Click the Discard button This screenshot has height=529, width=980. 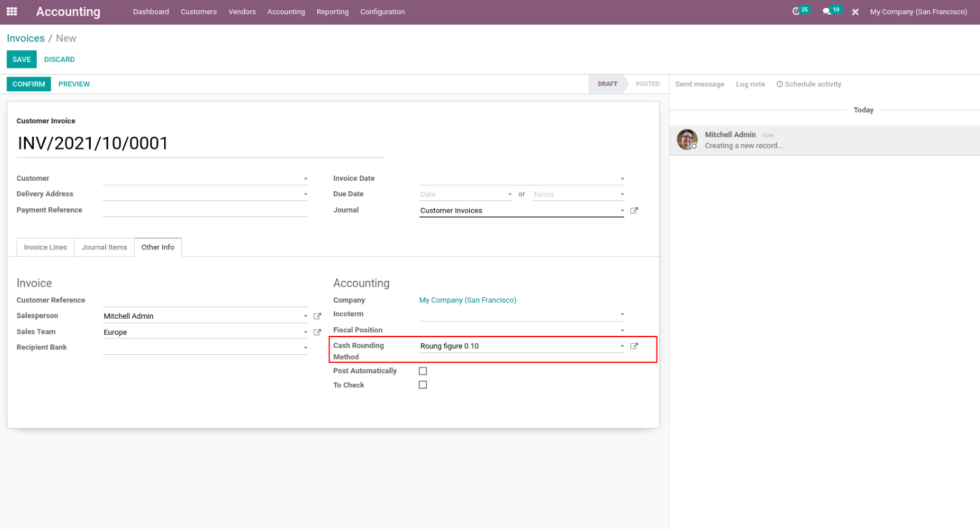(59, 59)
